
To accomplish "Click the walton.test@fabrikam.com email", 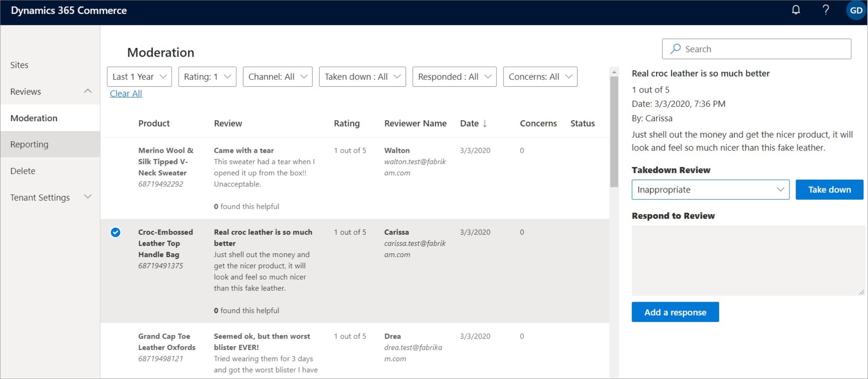I will [415, 167].
